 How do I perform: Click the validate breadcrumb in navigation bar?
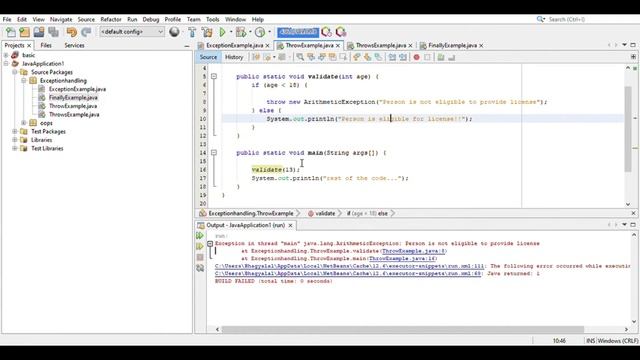[325, 213]
